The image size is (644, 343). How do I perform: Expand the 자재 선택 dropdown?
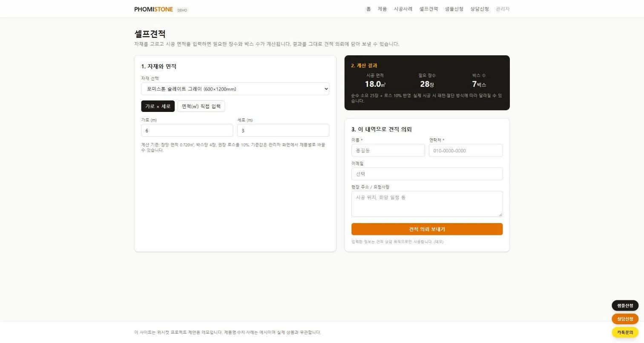[235, 89]
